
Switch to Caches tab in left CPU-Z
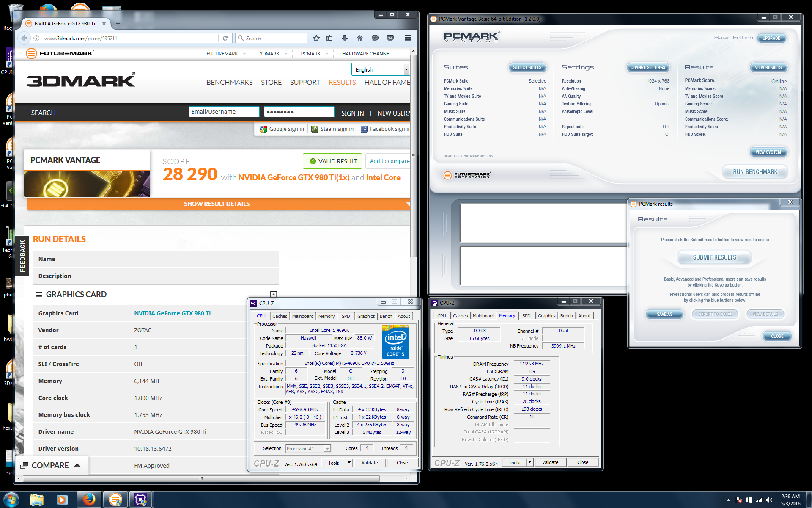tap(280, 316)
